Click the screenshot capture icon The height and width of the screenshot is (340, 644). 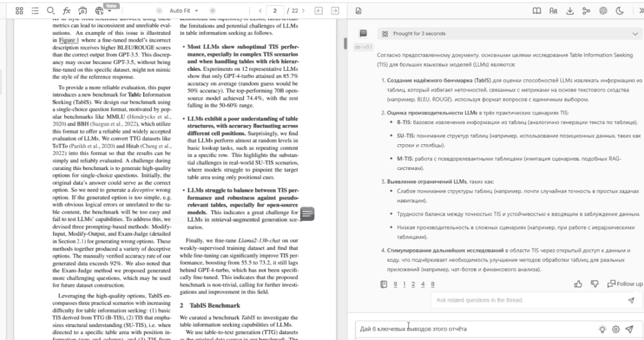point(82,10)
